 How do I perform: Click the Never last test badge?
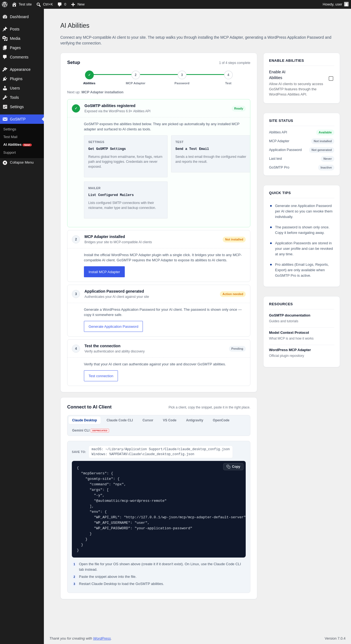click(x=327, y=159)
